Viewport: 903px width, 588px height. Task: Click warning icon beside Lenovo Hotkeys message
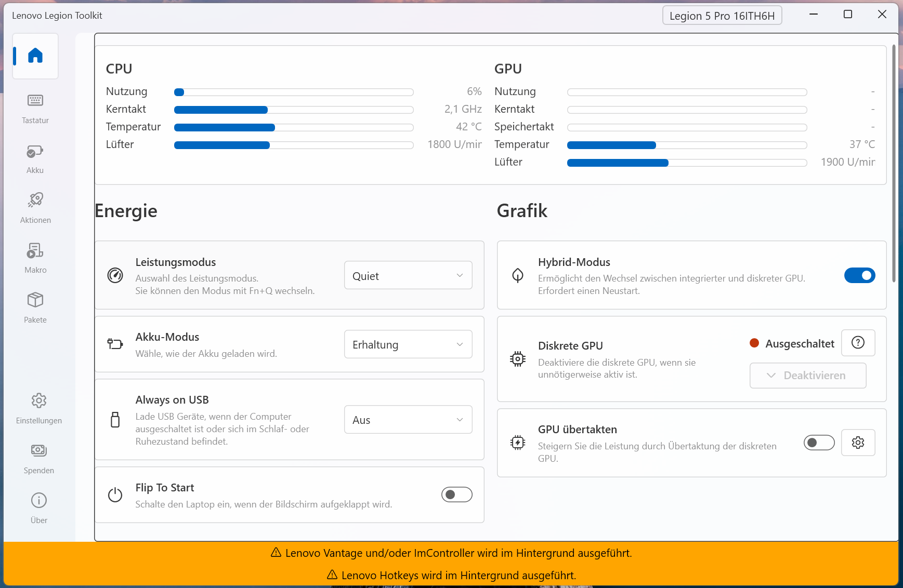click(x=332, y=575)
